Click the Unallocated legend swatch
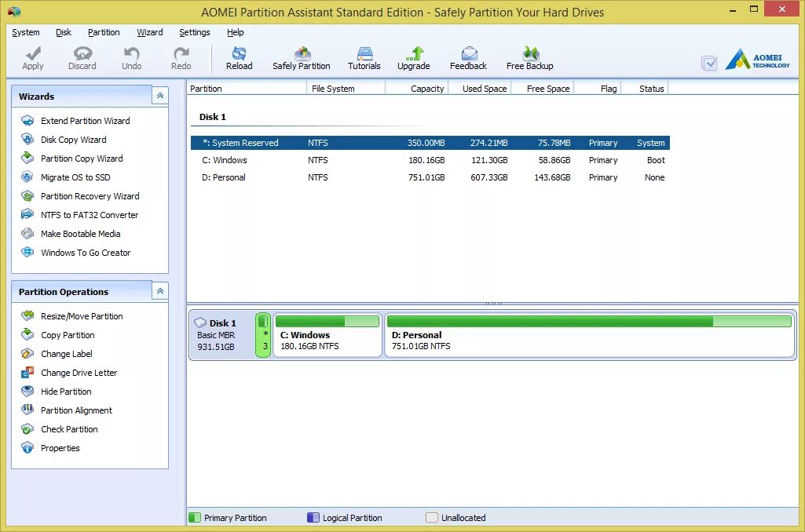This screenshot has width=805, height=532. [x=432, y=518]
